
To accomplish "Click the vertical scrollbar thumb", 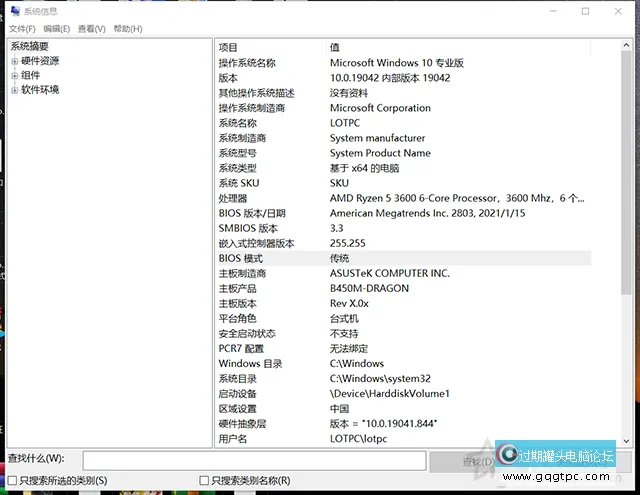I will pyautogui.click(x=626, y=172).
